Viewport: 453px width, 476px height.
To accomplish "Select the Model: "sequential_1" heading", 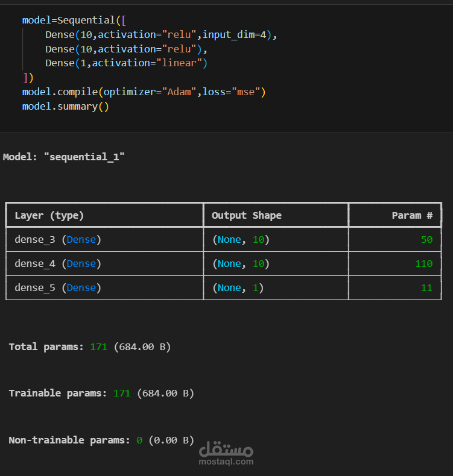I will click(64, 157).
